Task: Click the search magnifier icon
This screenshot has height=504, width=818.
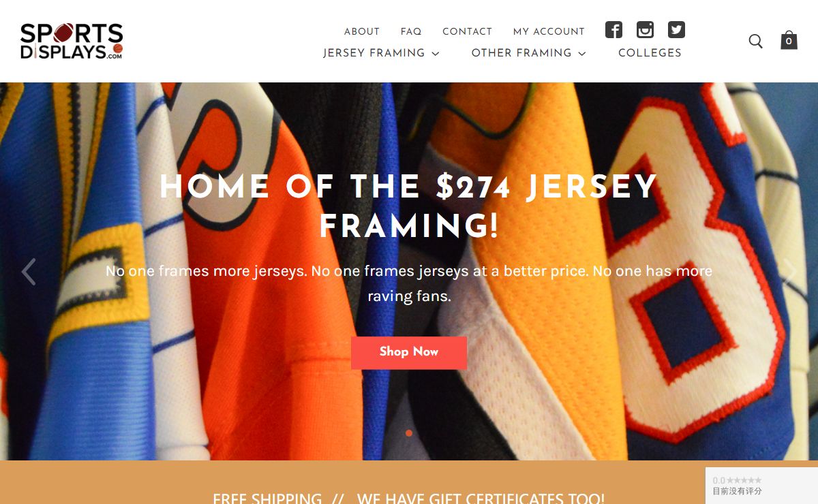Action: point(755,41)
